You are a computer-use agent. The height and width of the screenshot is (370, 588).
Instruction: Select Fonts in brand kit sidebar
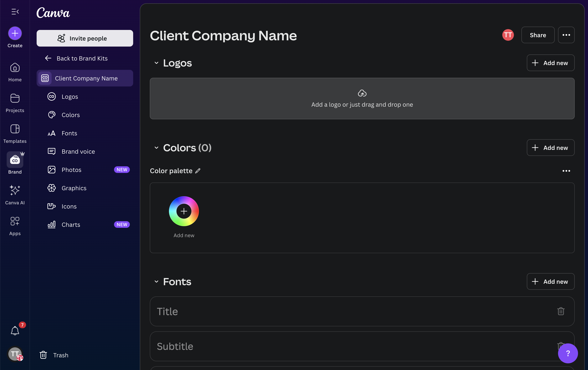coord(85,133)
